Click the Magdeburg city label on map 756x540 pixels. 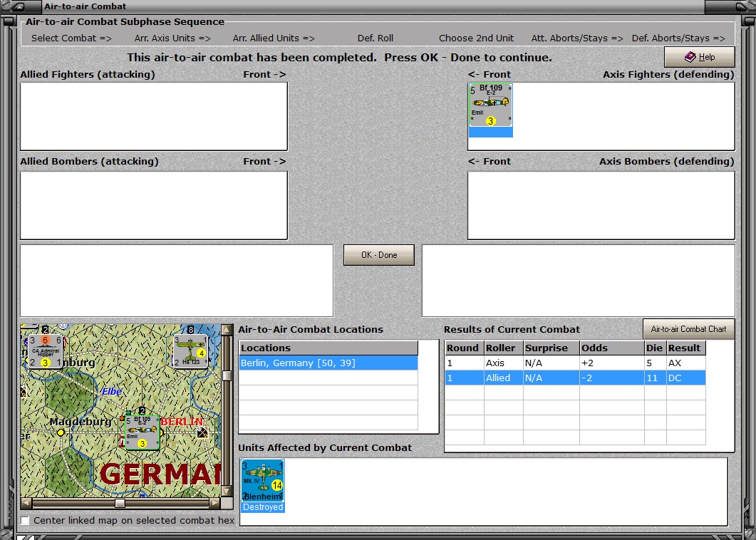[81, 422]
